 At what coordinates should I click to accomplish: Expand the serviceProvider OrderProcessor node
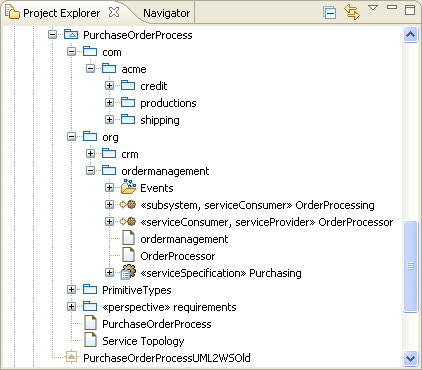[110, 221]
